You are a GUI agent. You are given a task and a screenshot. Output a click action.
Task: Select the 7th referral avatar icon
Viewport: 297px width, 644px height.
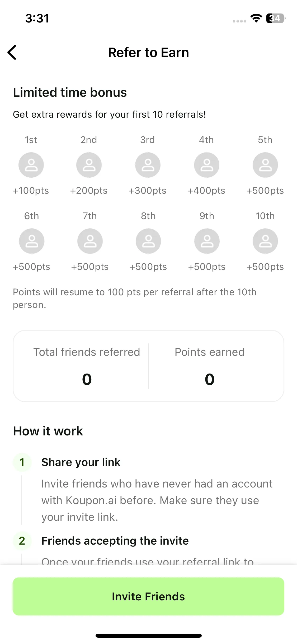point(90,241)
